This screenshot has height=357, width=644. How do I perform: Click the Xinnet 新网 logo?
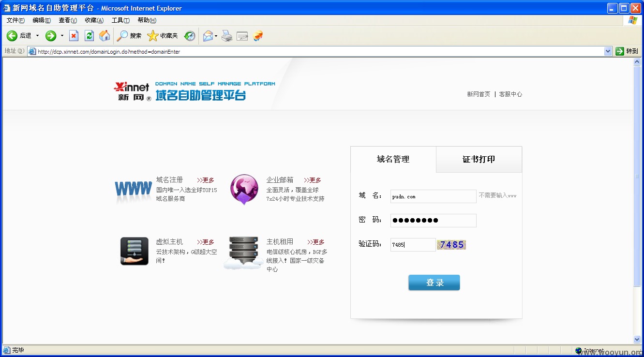(x=132, y=91)
